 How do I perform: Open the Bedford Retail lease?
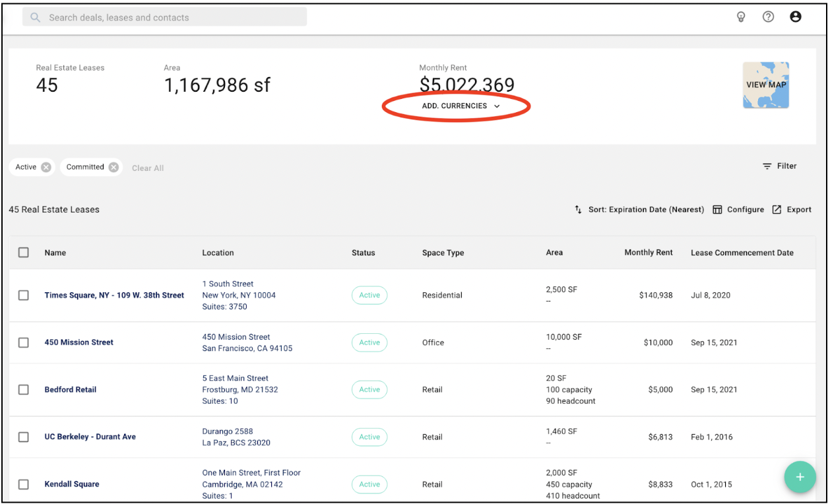[71, 390]
